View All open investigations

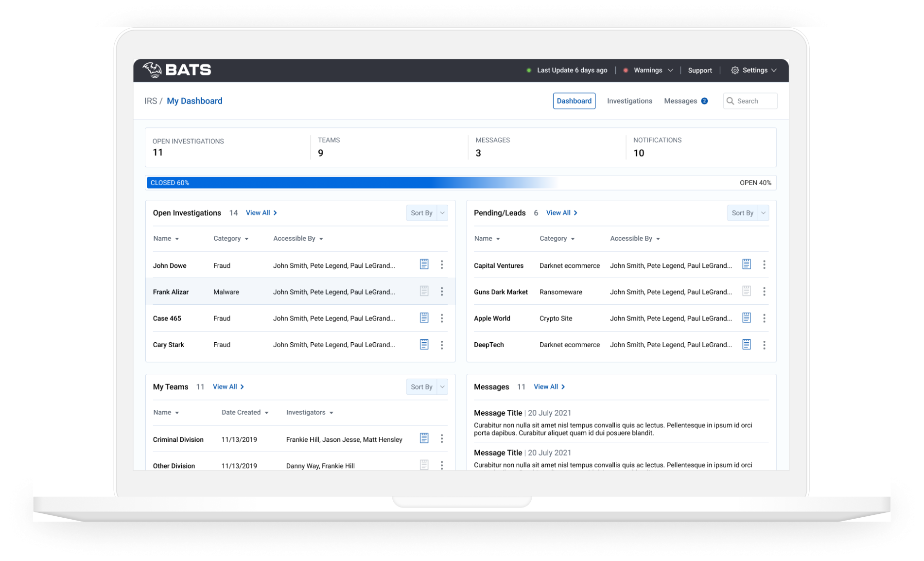click(x=261, y=213)
